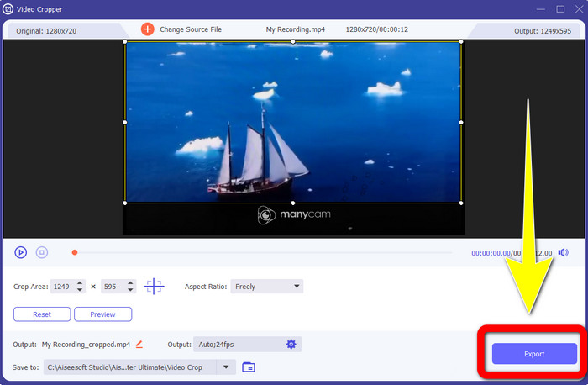The image size is (588, 385).
Task: Click the Output: 1249x595 label
Action: click(x=543, y=31)
